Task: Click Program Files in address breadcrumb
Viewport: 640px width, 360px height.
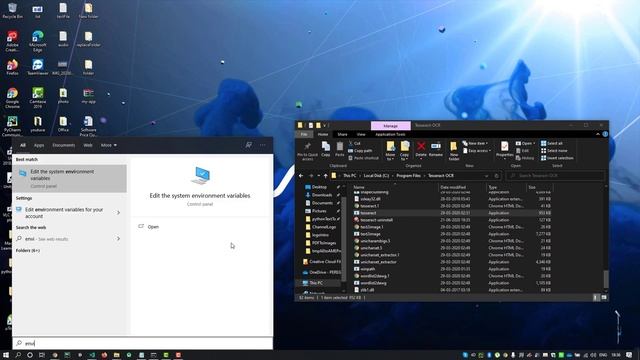Action: (408, 176)
